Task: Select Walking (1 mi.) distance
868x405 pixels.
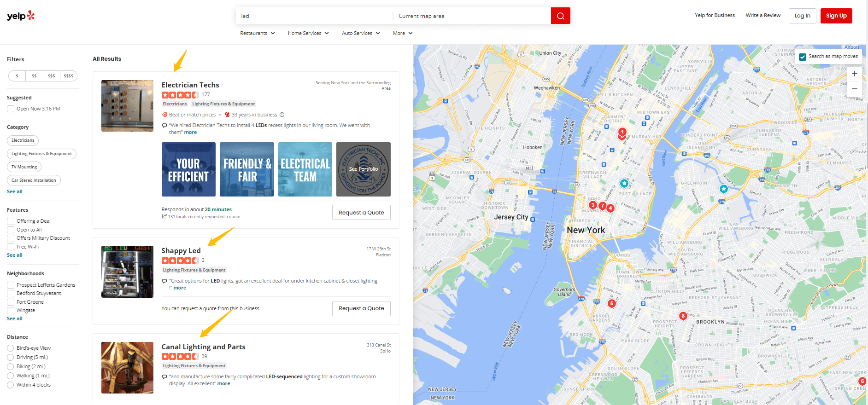Action: [11, 376]
